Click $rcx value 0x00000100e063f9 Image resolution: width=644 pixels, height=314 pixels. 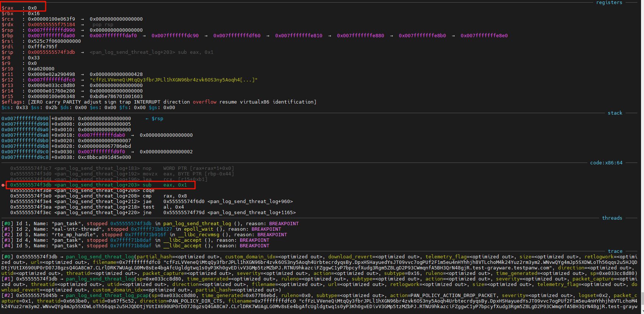52,19
